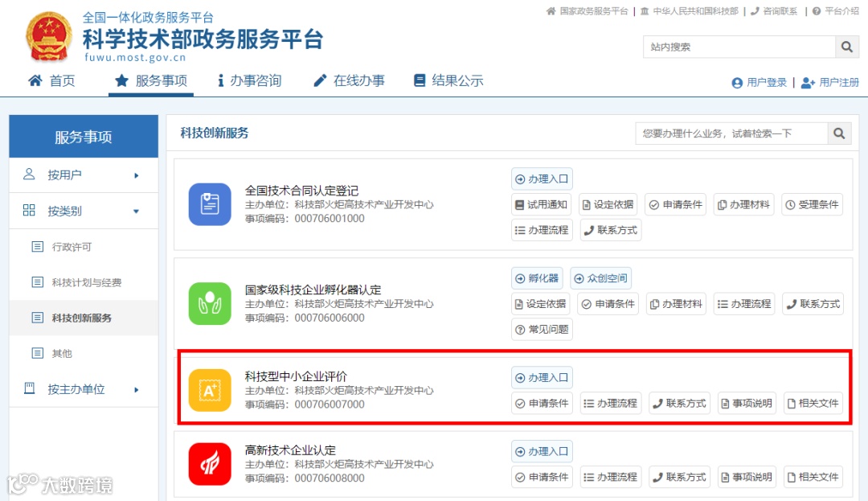
Task: Open the 国家级科技企业孵化器认定 title
Action: 313,290
